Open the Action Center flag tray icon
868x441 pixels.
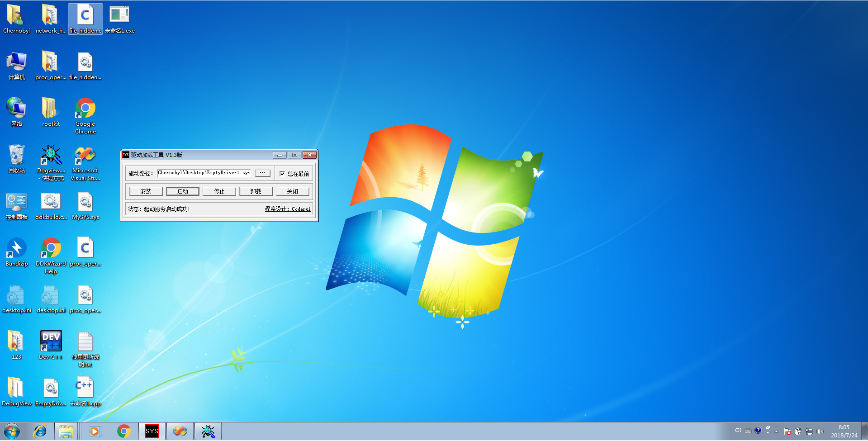coord(787,432)
